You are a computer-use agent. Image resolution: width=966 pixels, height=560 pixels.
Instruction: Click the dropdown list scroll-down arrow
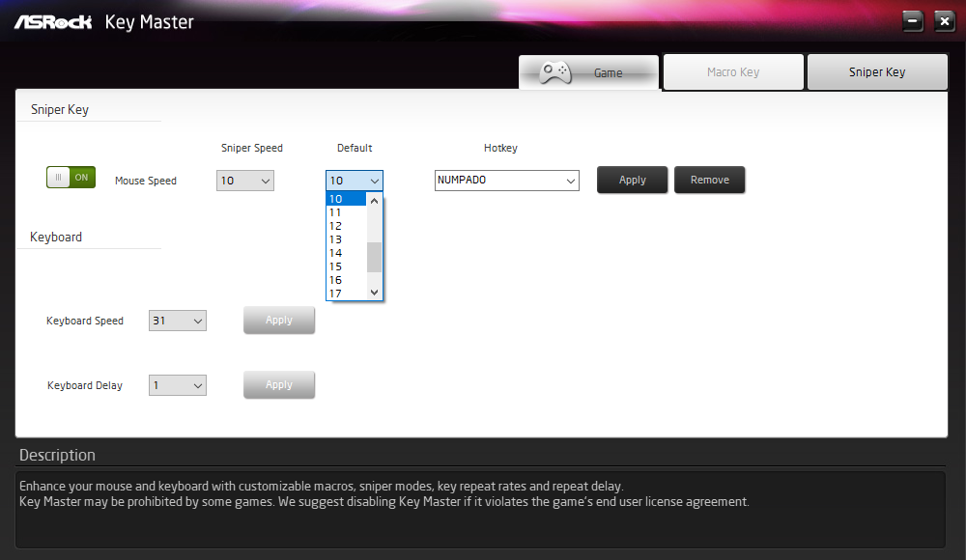click(x=374, y=292)
